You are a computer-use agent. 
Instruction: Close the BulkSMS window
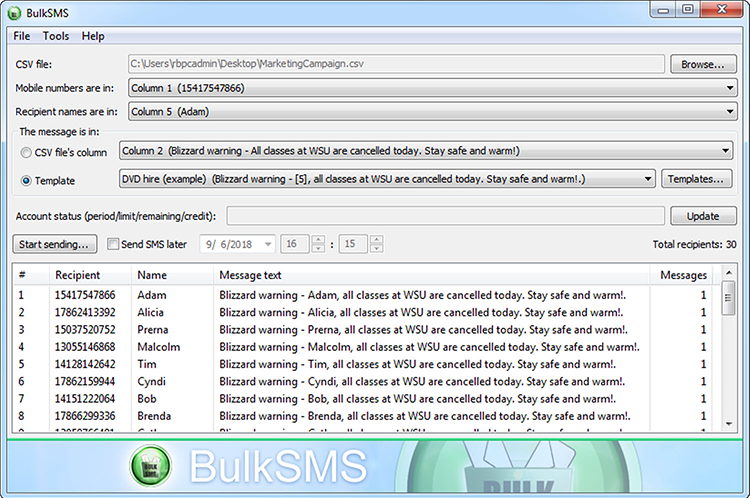click(x=722, y=10)
